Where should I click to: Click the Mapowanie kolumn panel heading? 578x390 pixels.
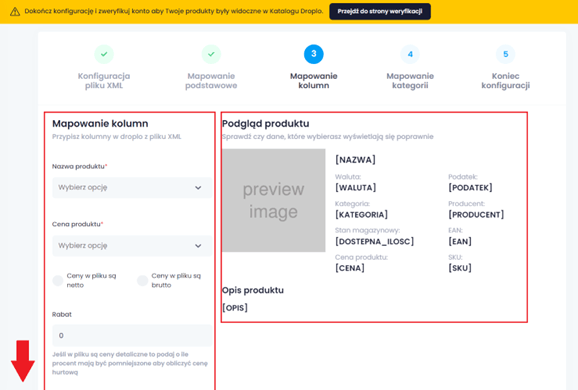pos(100,123)
